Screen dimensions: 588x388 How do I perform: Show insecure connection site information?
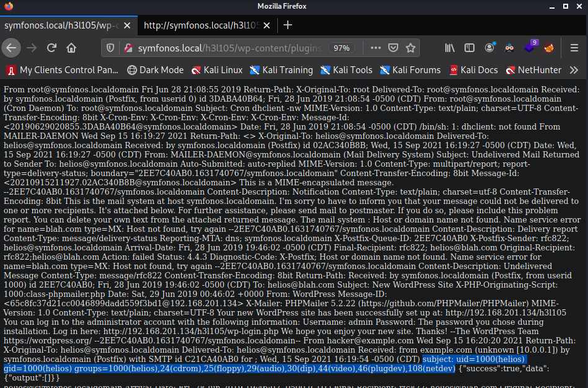pyautogui.click(x=128, y=48)
